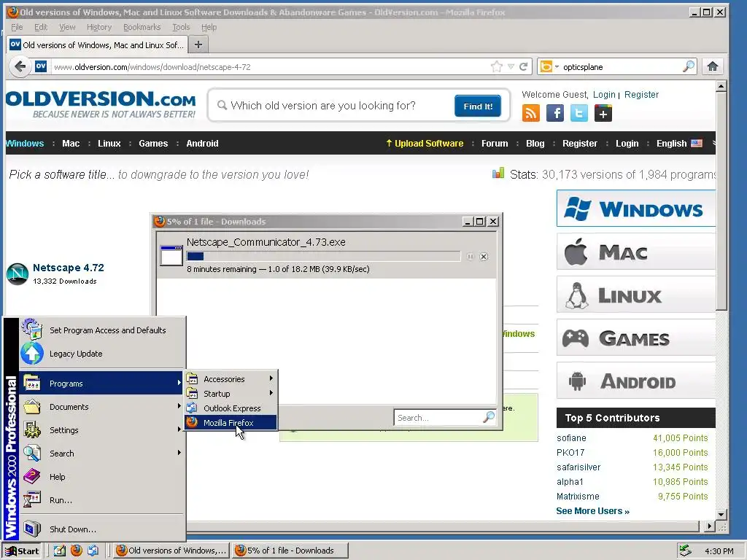The image size is (747, 560).
Task: Click the download progress bar
Action: pyautogui.click(x=323, y=256)
